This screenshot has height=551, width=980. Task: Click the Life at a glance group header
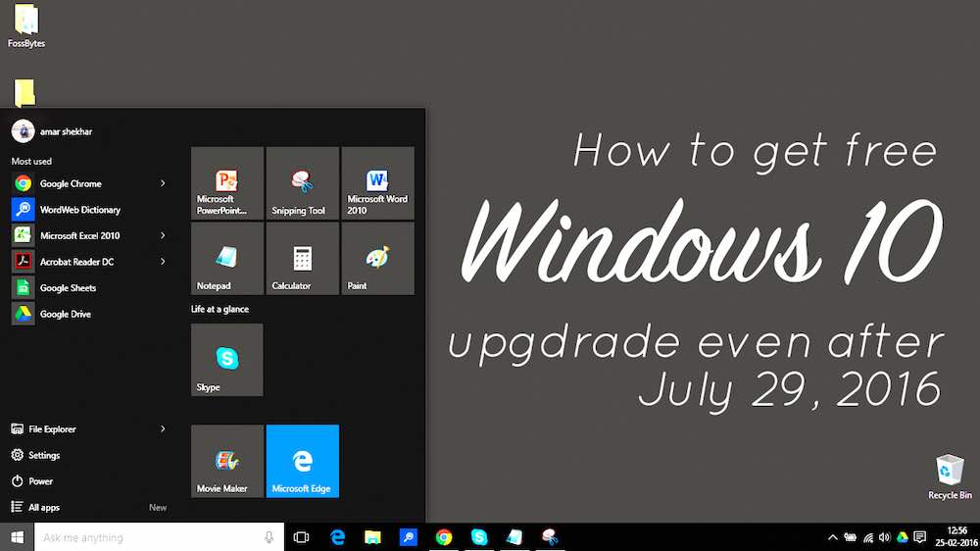[x=220, y=309]
